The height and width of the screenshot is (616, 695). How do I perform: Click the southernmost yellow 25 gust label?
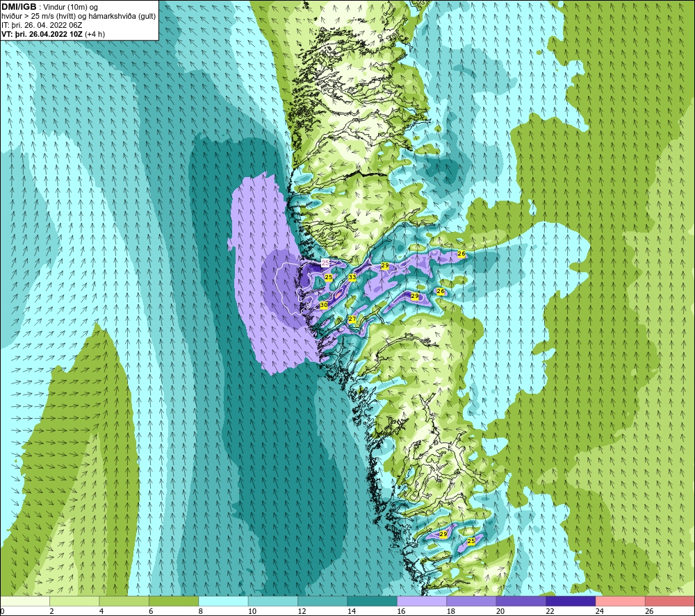pos(471,541)
